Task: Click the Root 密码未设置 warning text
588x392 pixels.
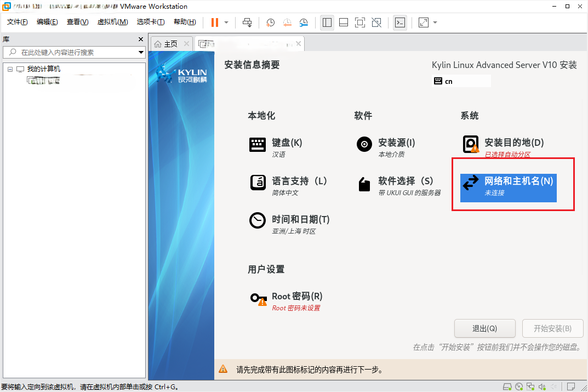Action: click(x=296, y=308)
